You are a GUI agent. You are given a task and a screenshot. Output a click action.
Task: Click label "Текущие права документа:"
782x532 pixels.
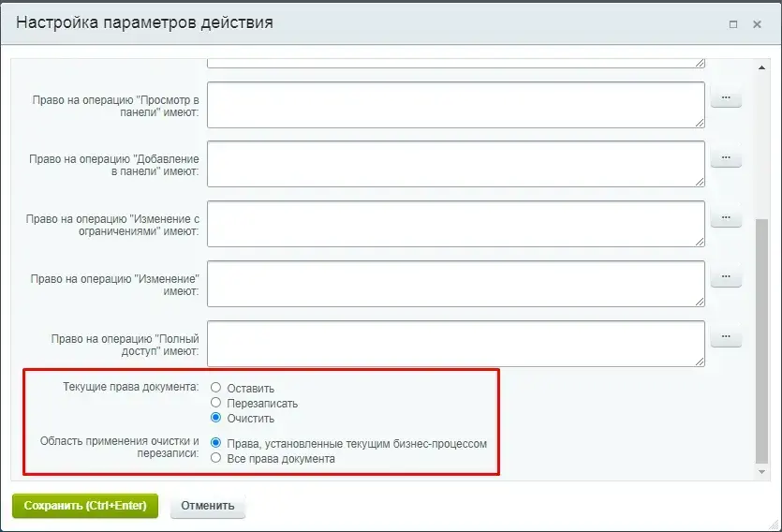(x=131, y=387)
